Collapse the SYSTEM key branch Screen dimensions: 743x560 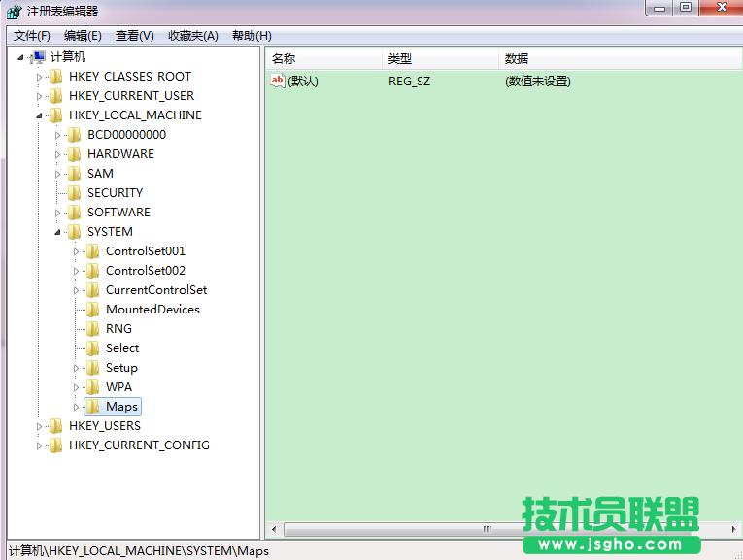pyautogui.click(x=59, y=232)
